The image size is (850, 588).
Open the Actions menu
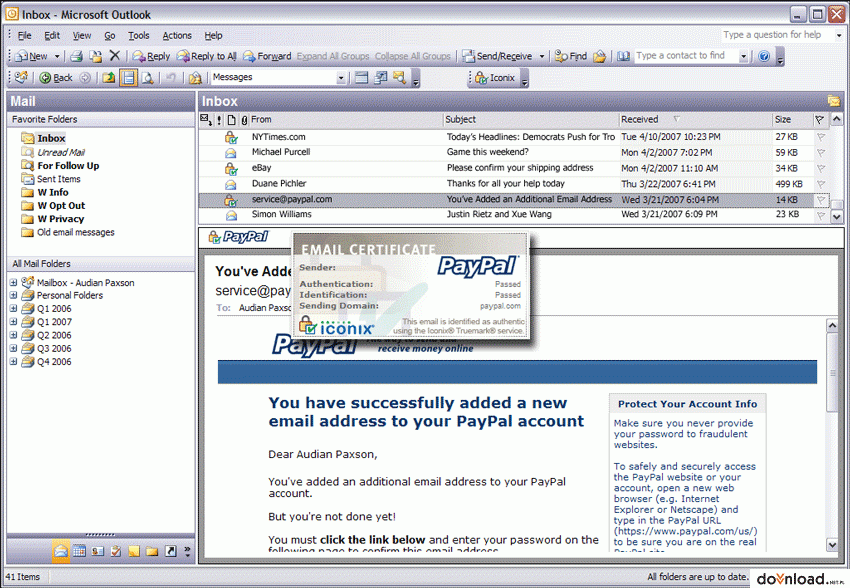coord(177,36)
